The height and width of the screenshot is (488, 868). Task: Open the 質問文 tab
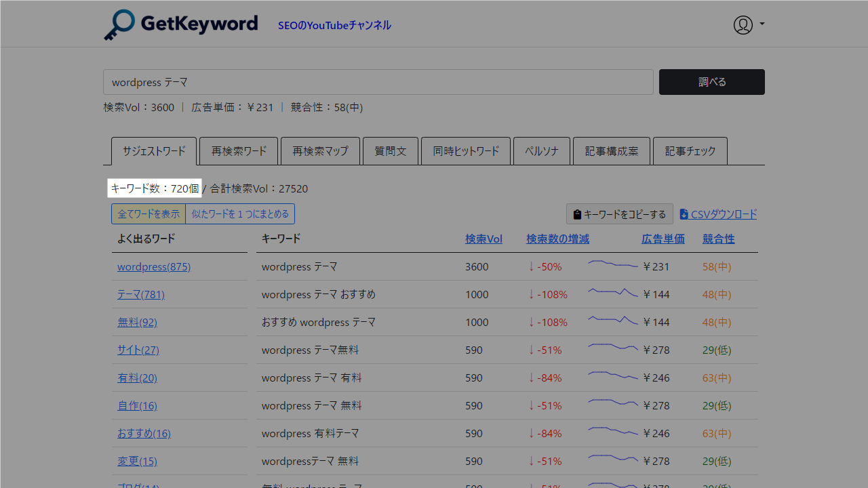[391, 150]
